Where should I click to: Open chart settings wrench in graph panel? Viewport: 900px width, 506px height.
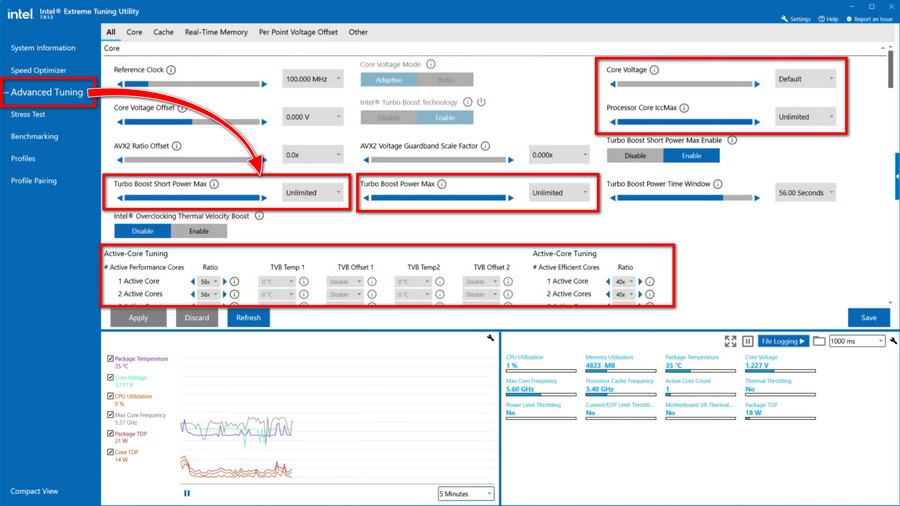(x=490, y=338)
